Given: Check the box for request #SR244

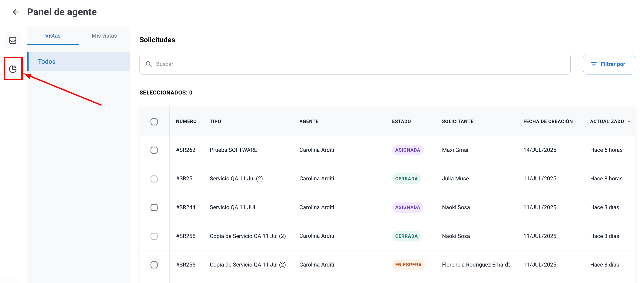Looking at the screenshot, I should (x=154, y=207).
